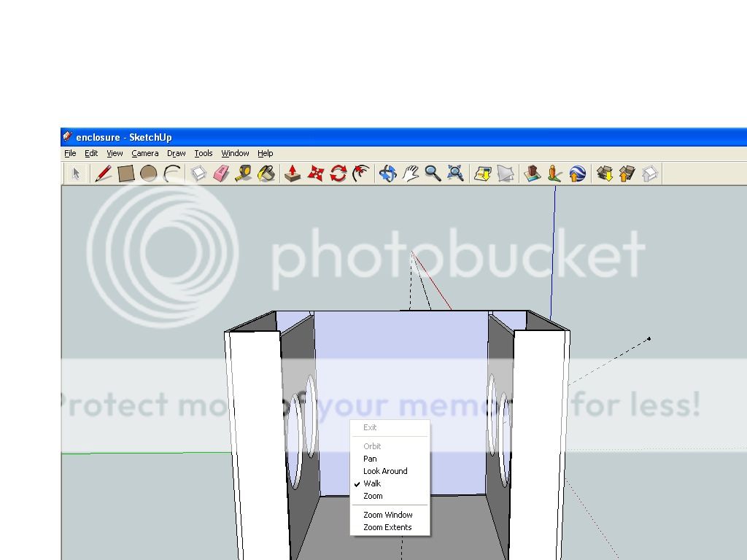Choose Pan from the context menu

click(370, 459)
